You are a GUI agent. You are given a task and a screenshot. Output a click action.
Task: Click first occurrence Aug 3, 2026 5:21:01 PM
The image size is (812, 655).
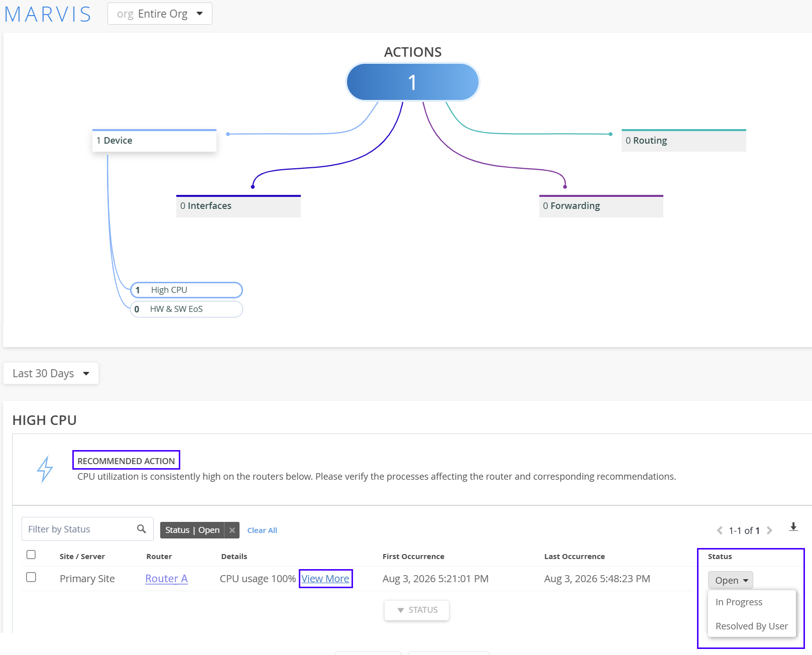435,579
